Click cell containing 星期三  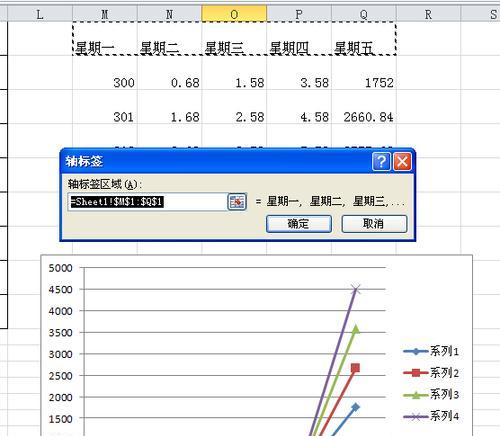pyautogui.click(x=234, y=39)
